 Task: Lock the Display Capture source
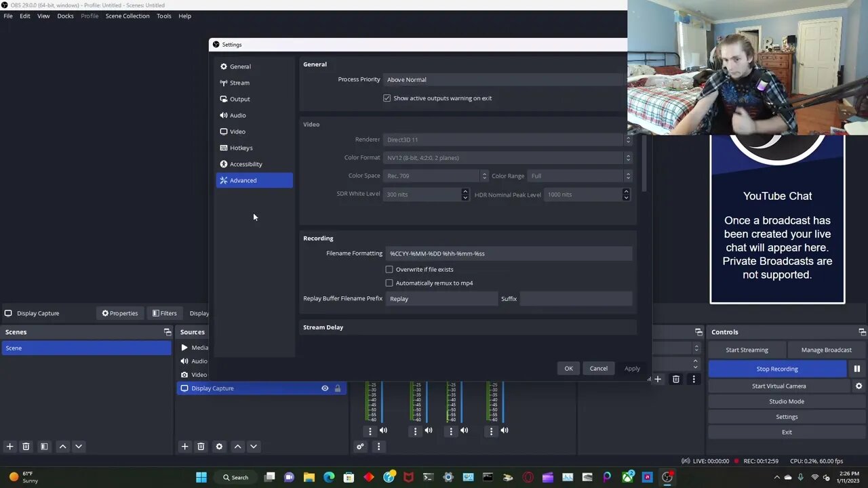tap(338, 388)
